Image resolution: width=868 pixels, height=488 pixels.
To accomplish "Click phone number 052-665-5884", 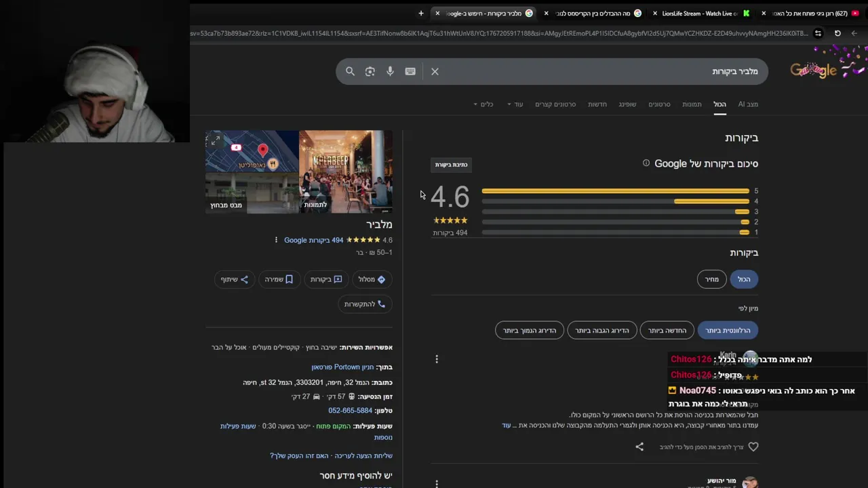I will pos(350,411).
